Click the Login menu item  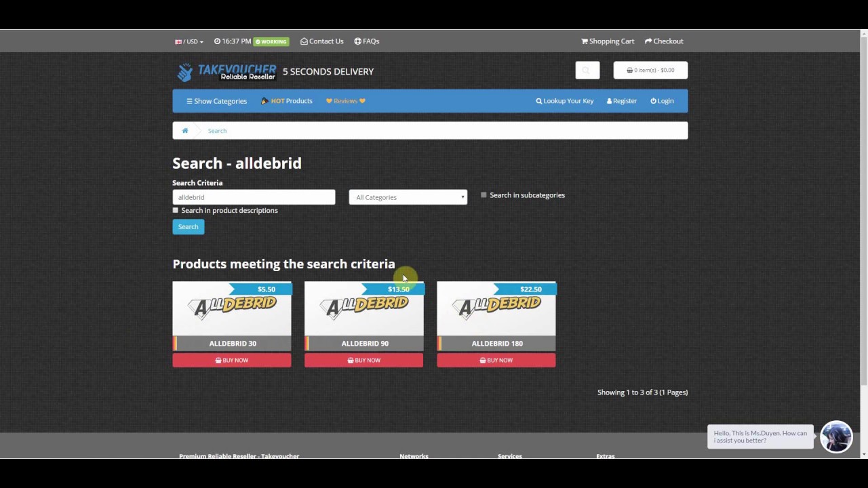coord(662,101)
